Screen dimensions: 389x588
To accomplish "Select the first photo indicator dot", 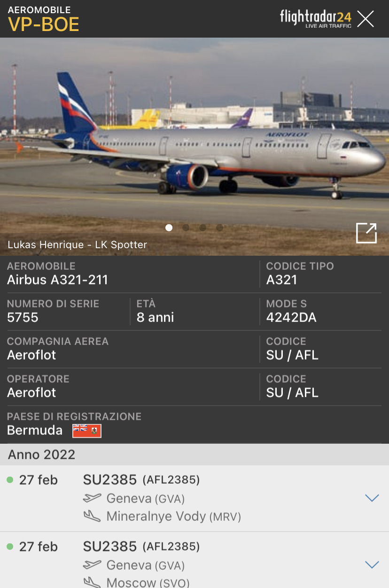I will point(169,228).
